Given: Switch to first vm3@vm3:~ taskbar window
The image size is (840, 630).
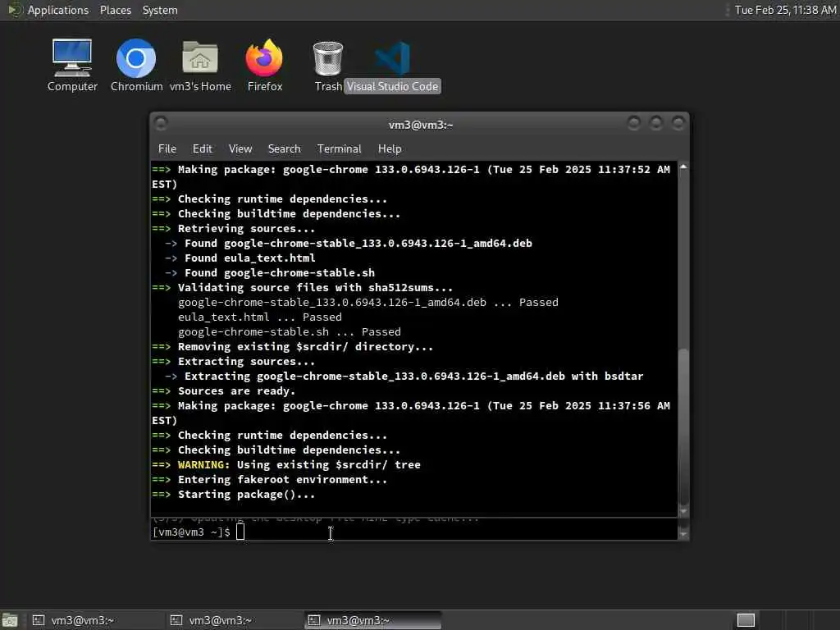Looking at the screenshot, I should (x=97, y=620).
